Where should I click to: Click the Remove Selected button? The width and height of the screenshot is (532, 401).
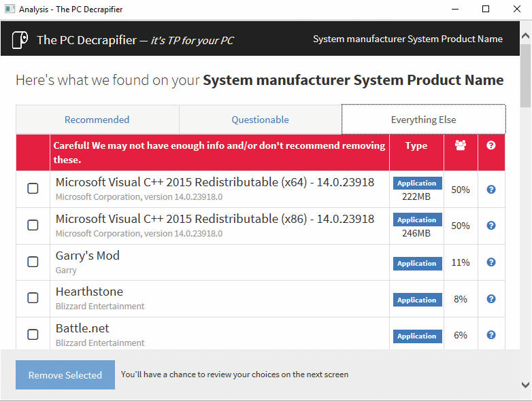coord(65,375)
